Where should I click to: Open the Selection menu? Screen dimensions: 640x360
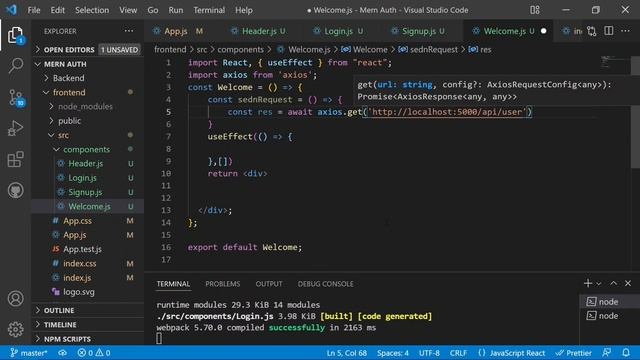tap(92, 10)
